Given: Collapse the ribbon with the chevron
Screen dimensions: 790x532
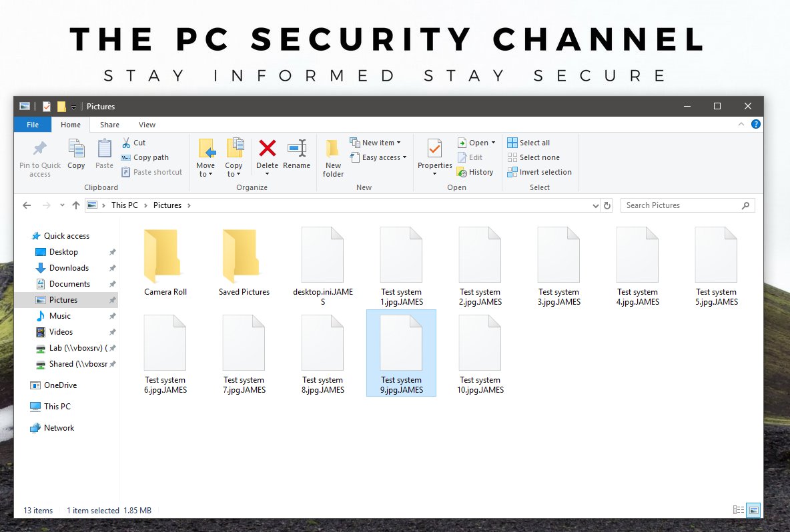Looking at the screenshot, I should click(741, 124).
